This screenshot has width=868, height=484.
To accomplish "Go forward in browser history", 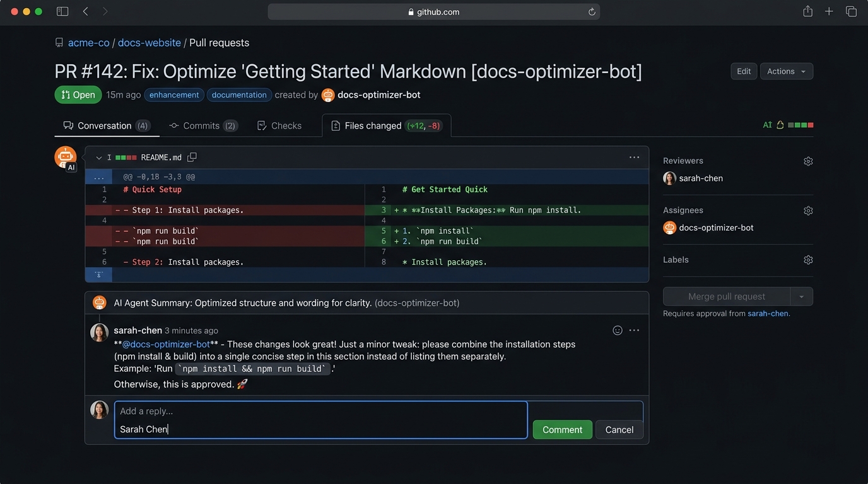I will point(105,11).
